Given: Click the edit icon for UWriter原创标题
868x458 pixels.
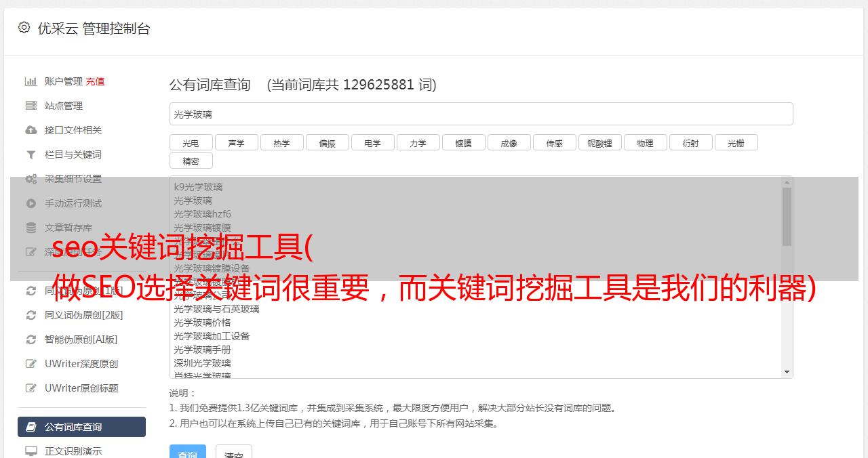Looking at the screenshot, I should coord(31,388).
